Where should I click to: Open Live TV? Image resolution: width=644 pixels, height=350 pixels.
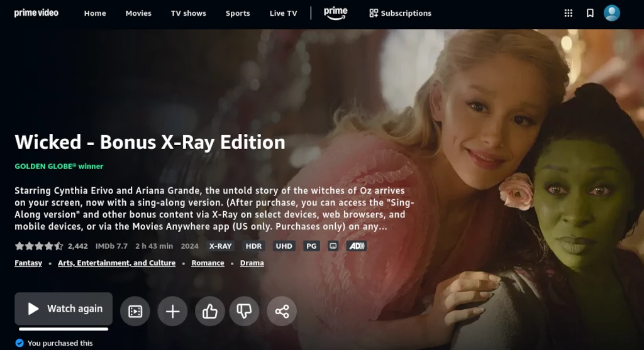(283, 13)
